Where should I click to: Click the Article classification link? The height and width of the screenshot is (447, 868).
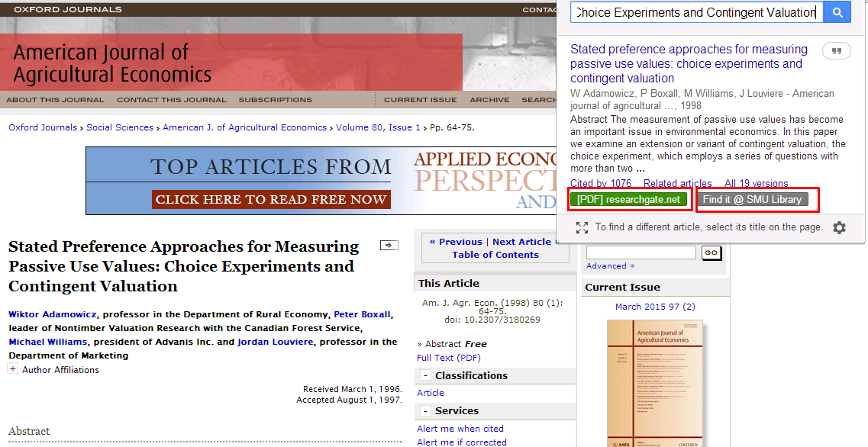[x=430, y=393]
